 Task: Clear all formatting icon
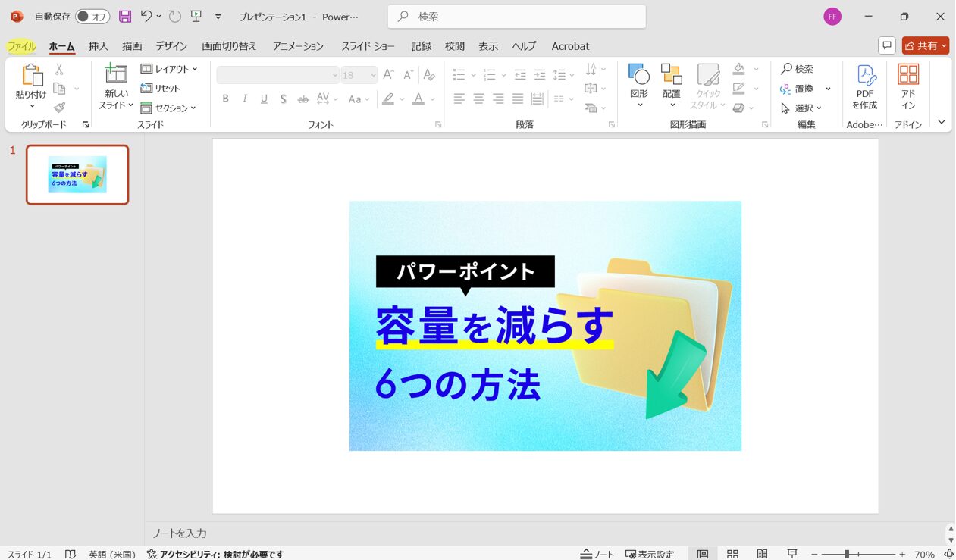point(429,74)
